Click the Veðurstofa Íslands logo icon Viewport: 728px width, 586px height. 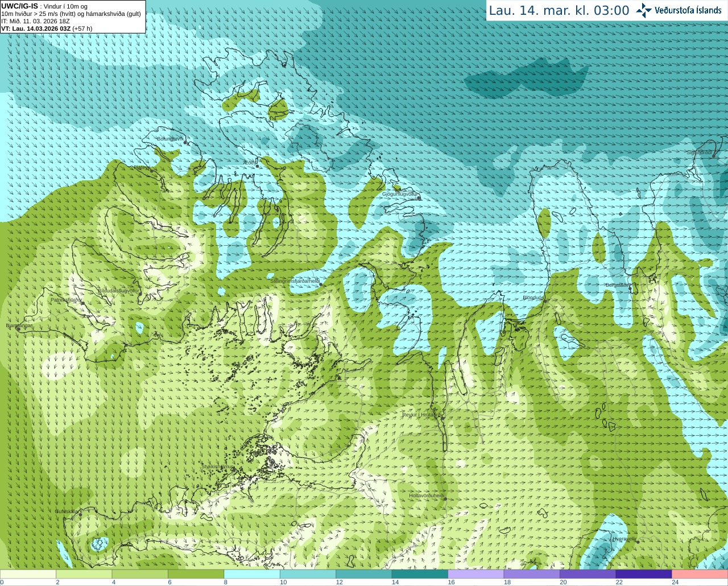pyautogui.click(x=644, y=10)
